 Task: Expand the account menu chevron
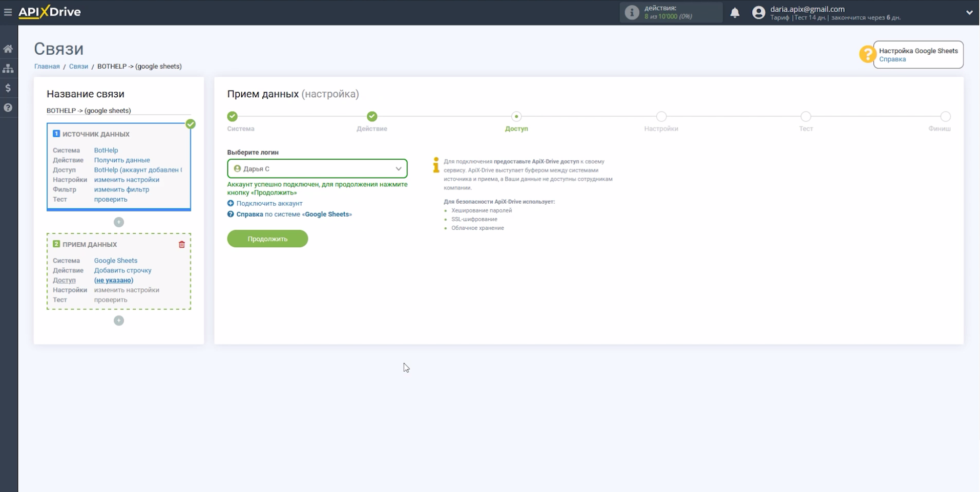tap(969, 12)
